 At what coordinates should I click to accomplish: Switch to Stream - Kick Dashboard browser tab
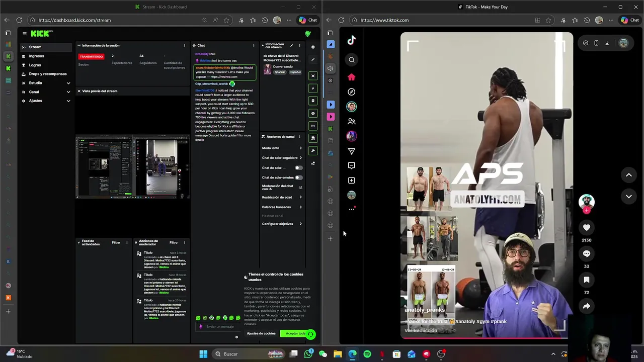click(x=161, y=7)
